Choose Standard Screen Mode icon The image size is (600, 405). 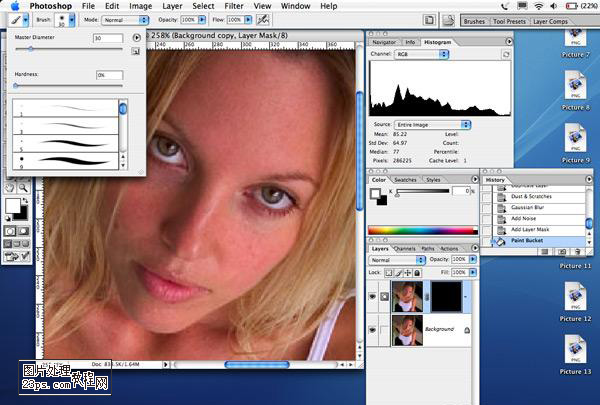point(8,243)
